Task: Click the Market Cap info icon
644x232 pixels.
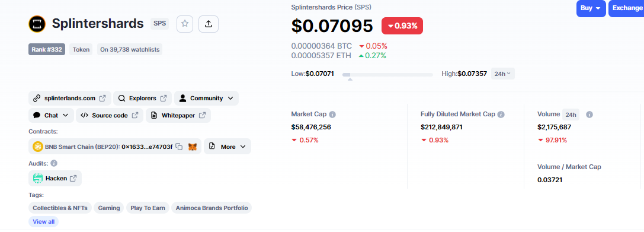Action: point(332,115)
